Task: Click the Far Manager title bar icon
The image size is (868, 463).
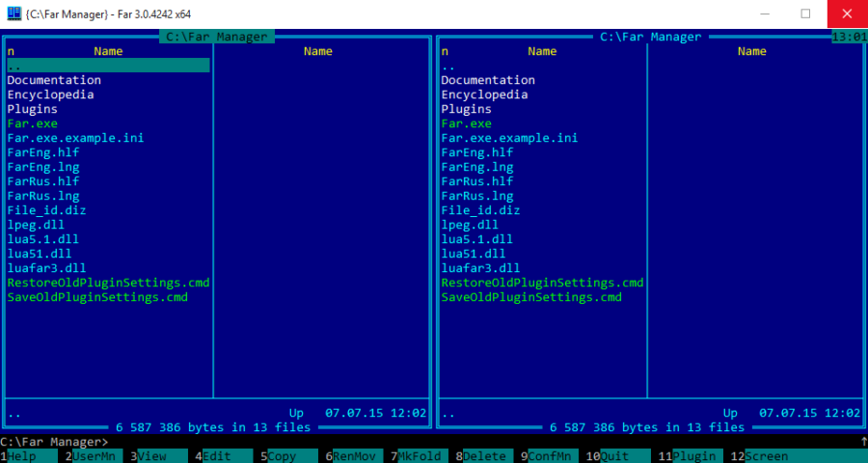Action: pos(14,14)
